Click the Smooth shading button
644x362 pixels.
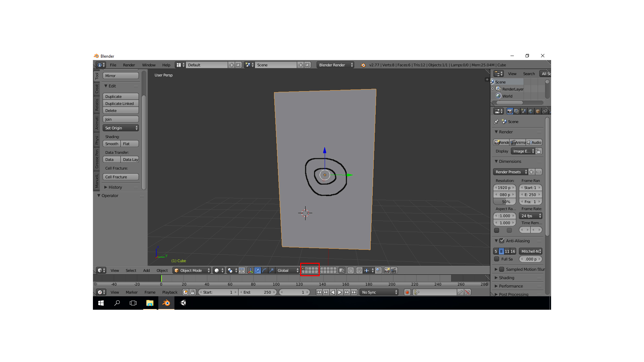pos(111,144)
